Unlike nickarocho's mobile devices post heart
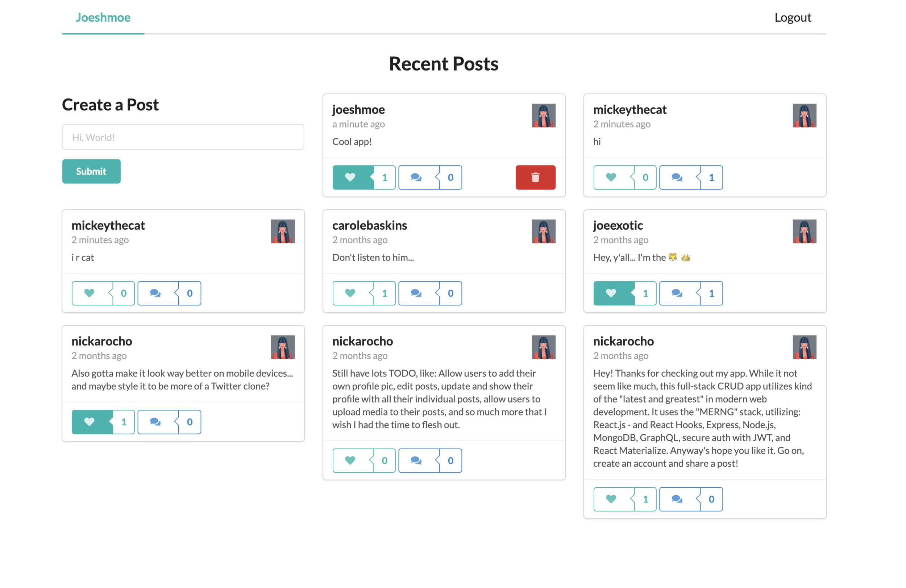The image size is (906, 588). [92, 422]
